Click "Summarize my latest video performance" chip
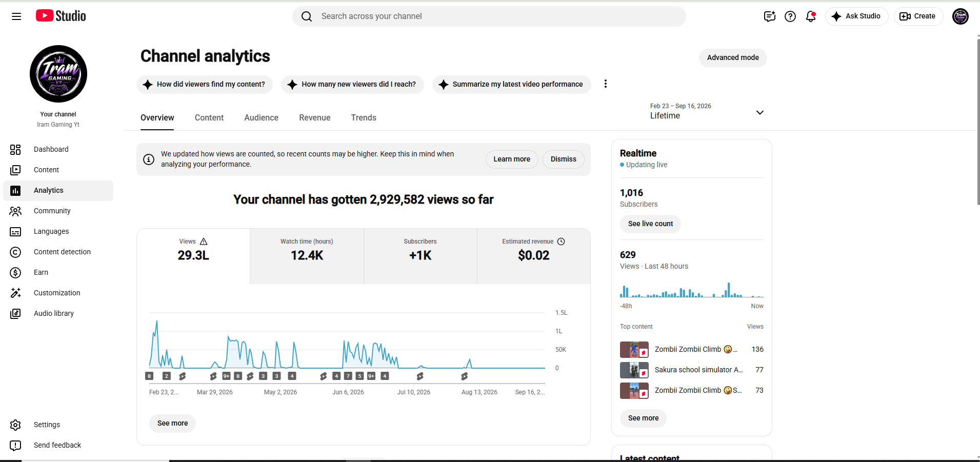980x462 pixels. pos(511,84)
